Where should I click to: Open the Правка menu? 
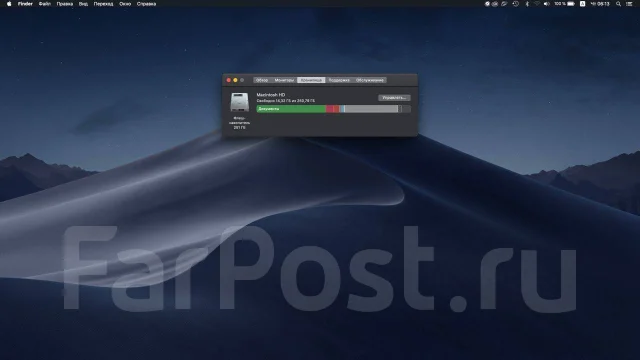click(64, 4)
